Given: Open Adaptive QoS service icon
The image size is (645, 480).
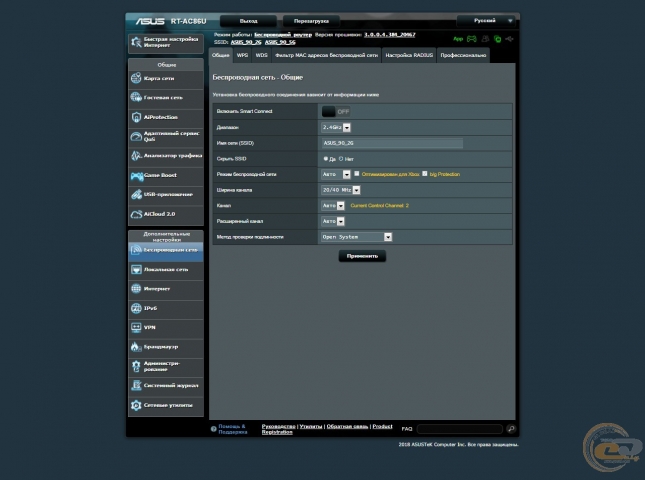Looking at the screenshot, I should pos(136,137).
